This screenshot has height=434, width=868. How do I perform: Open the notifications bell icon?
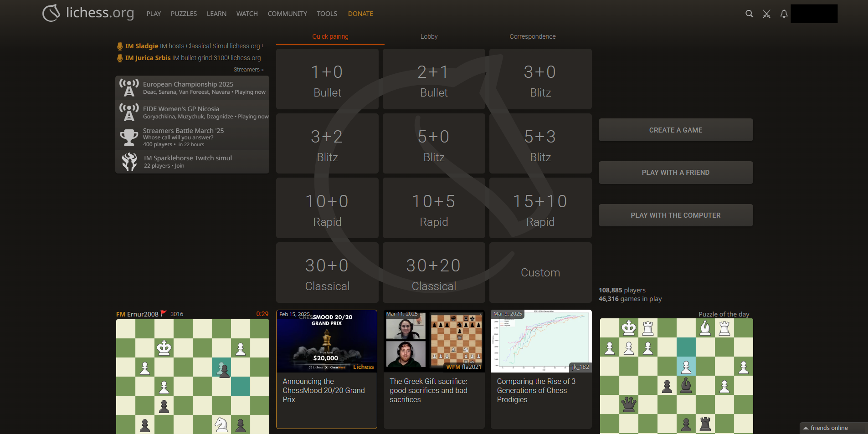(784, 14)
